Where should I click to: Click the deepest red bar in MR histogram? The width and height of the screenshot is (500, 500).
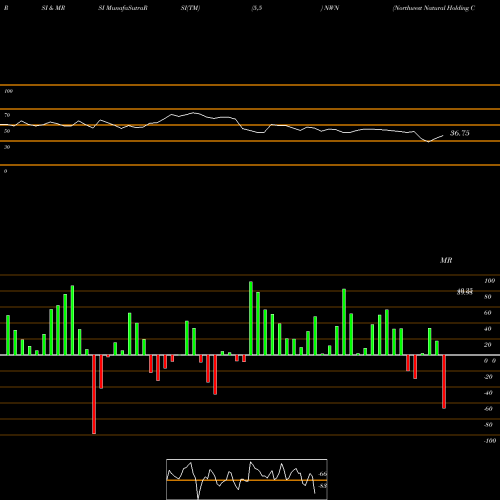coord(94,394)
